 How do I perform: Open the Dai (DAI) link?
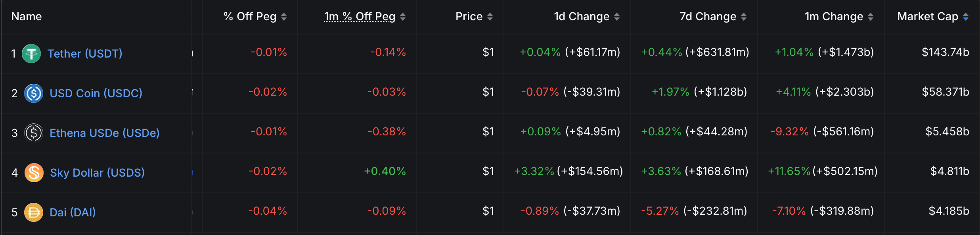73,212
